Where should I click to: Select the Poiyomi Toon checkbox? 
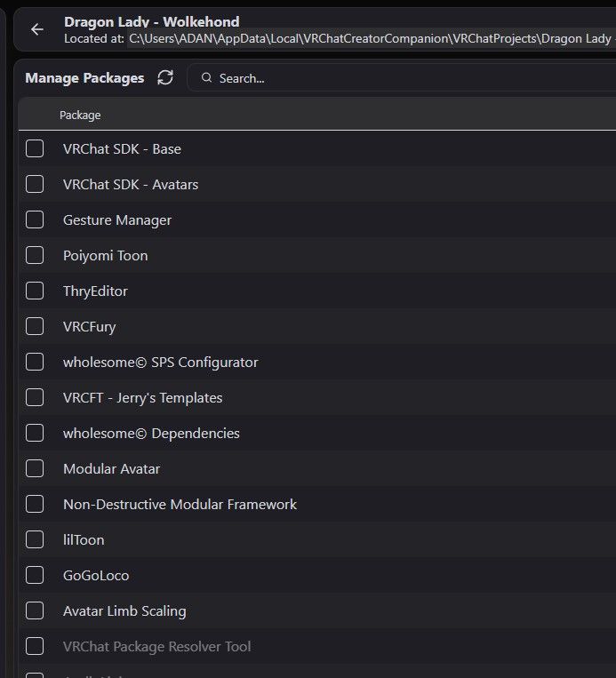(x=35, y=255)
